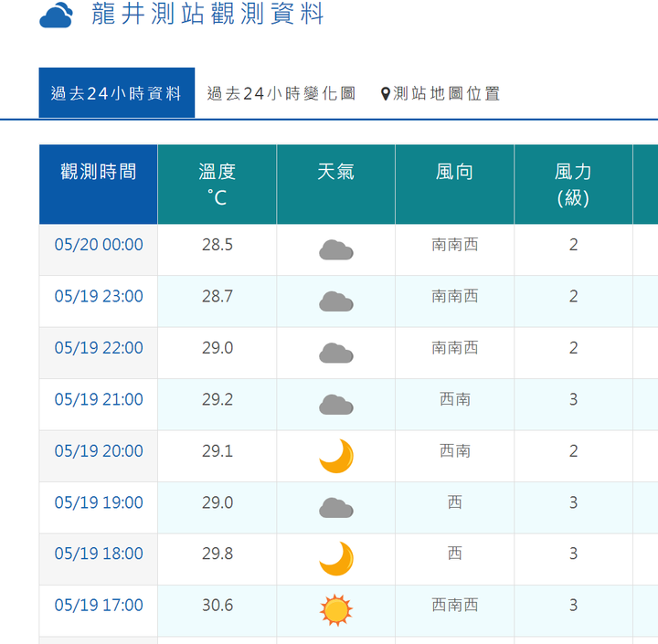This screenshot has width=658, height=644.
Task: Open the 測站地圖位置 tab
Action: click(440, 93)
